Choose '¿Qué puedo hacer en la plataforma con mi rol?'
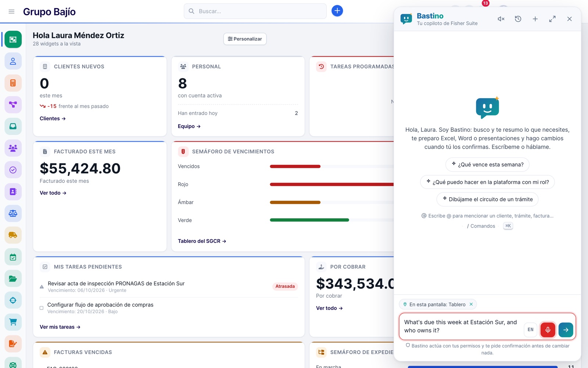The width and height of the screenshot is (588, 368). tap(487, 182)
